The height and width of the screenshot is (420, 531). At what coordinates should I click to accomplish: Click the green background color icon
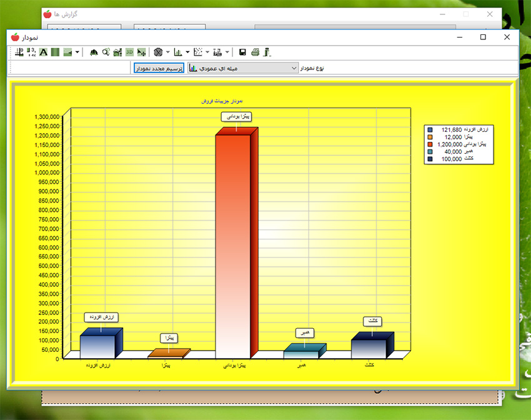coord(55,52)
